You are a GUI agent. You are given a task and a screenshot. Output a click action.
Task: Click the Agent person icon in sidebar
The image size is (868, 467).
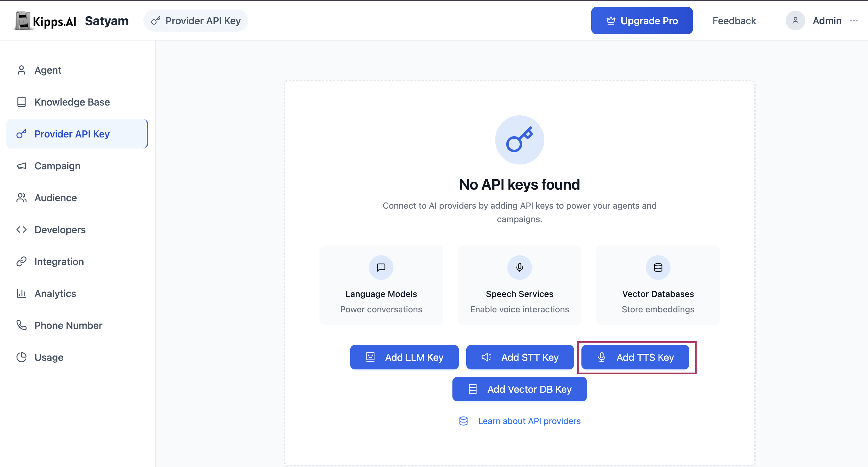(x=22, y=70)
